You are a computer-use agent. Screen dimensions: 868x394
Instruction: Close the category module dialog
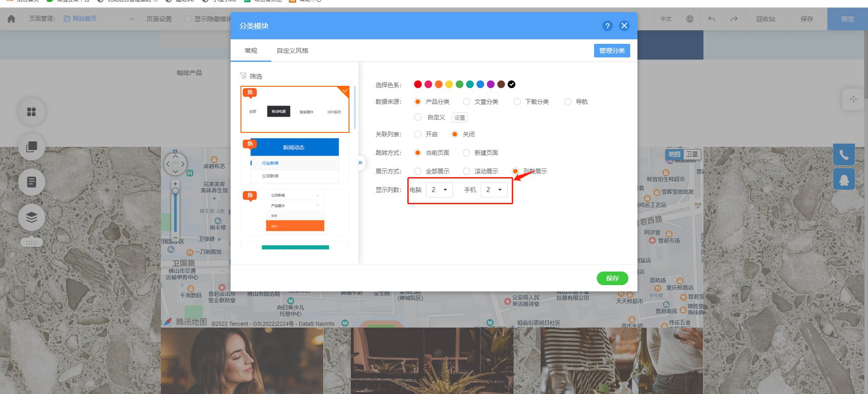pos(624,26)
